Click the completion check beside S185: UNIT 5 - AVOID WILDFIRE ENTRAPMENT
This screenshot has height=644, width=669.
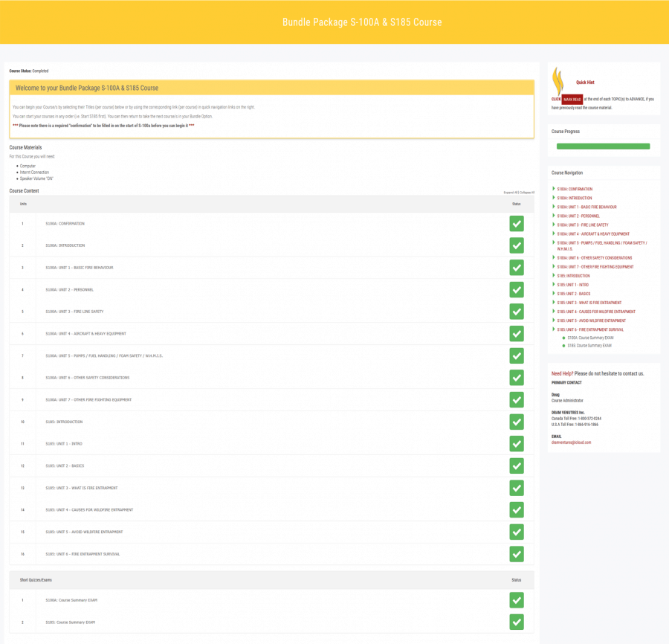(x=516, y=532)
